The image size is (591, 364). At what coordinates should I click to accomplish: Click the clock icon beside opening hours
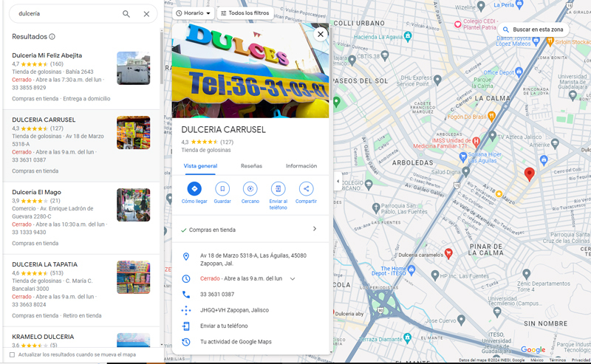tap(186, 279)
